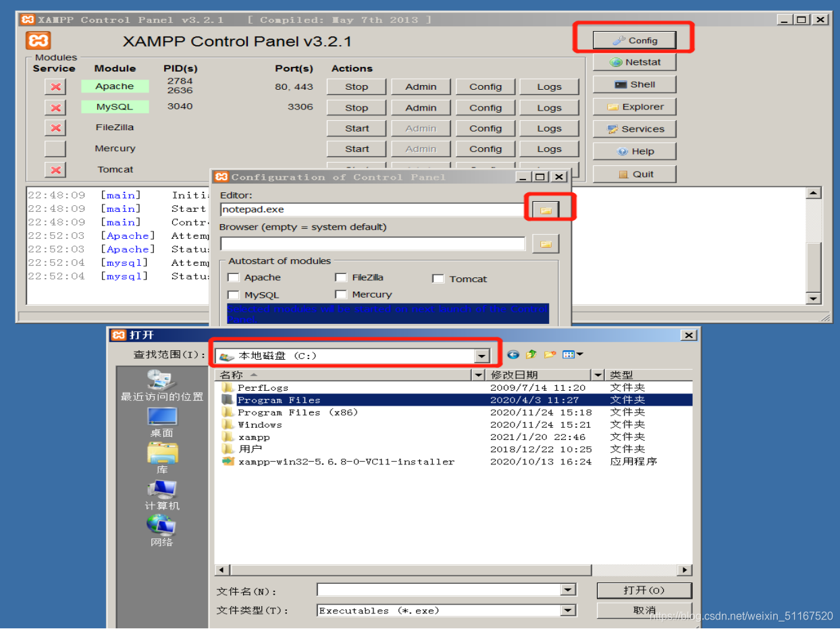Open Explorer from XAMPP side buttons

634,107
